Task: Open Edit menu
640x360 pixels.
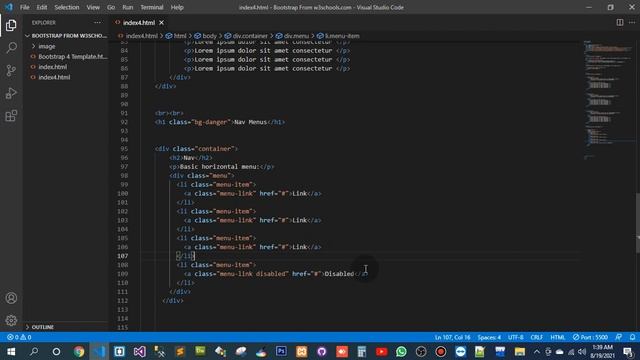Action: click(x=42, y=7)
